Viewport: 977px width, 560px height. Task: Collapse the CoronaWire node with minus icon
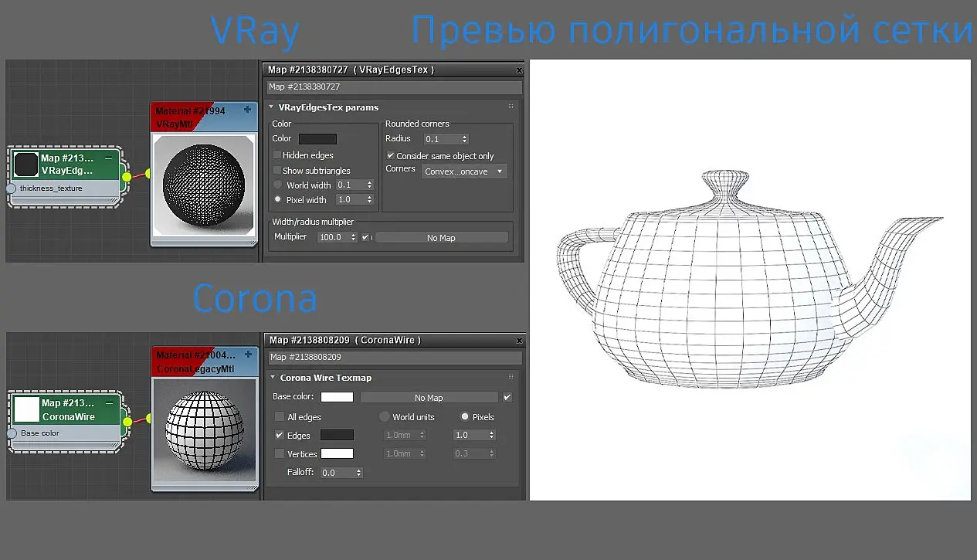pyautogui.click(x=110, y=402)
